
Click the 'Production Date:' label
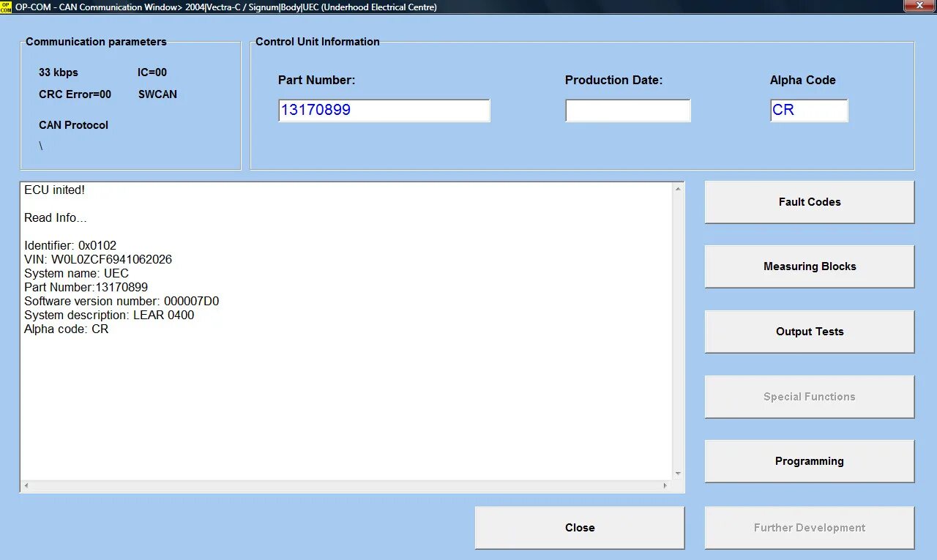[613, 81]
